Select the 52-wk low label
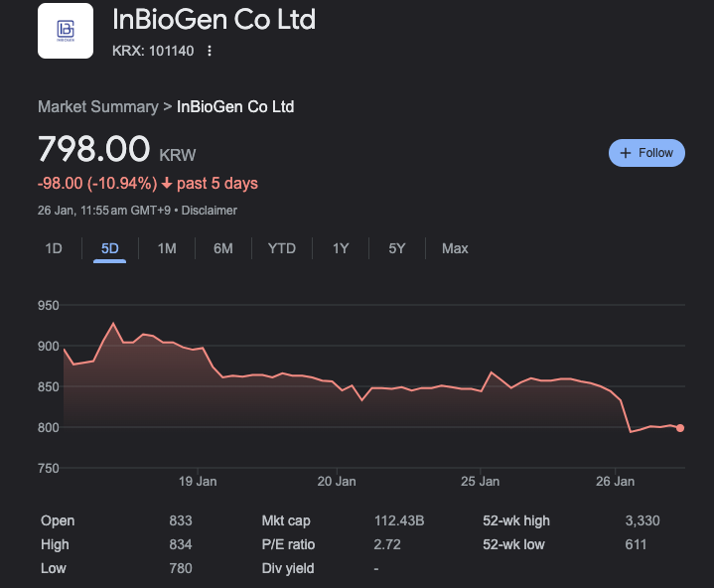This screenshot has width=714, height=588. (x=513, y=544)
